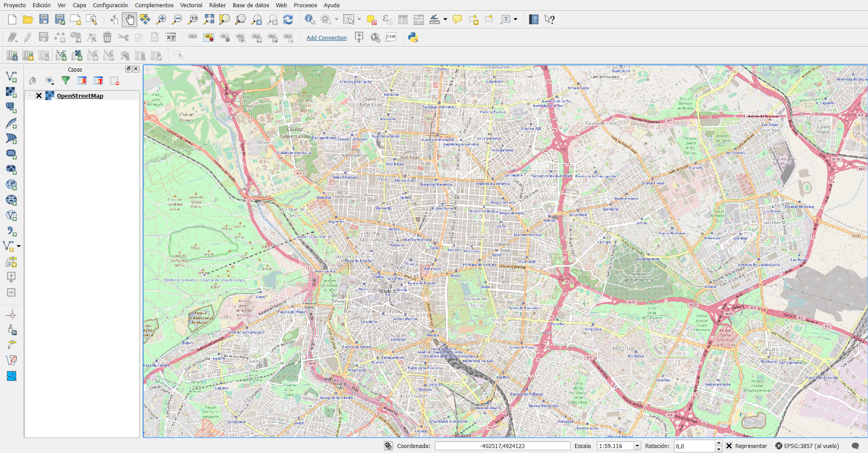
Task: Select the Identify Features info tool
Action: click(x=310, y=20)
